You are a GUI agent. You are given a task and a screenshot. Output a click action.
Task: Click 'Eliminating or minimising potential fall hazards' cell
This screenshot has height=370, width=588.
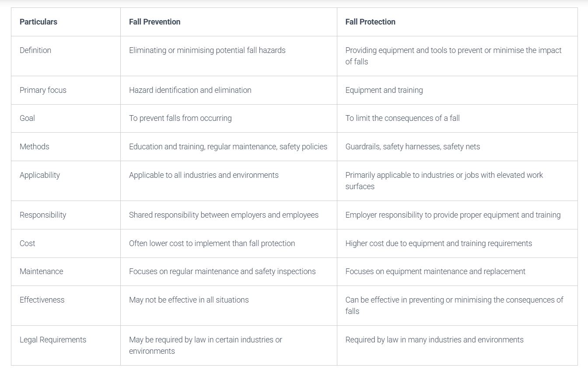click(207, 50)
